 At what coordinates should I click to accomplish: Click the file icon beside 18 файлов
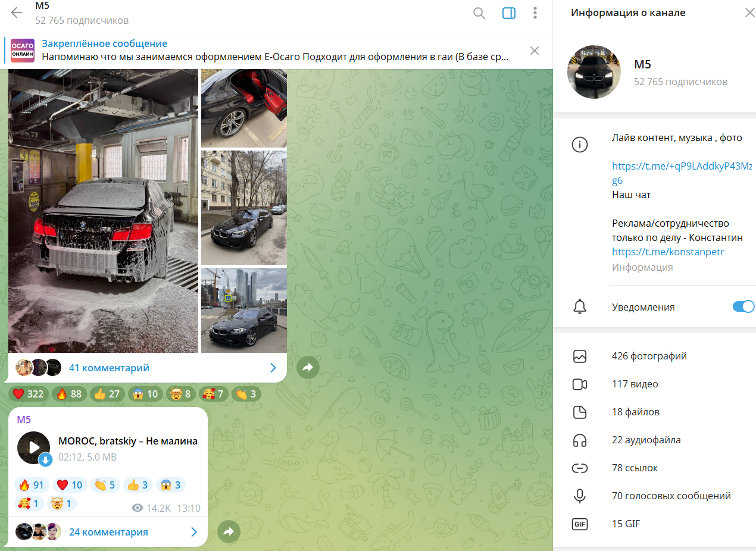click(x=579, y=412)
